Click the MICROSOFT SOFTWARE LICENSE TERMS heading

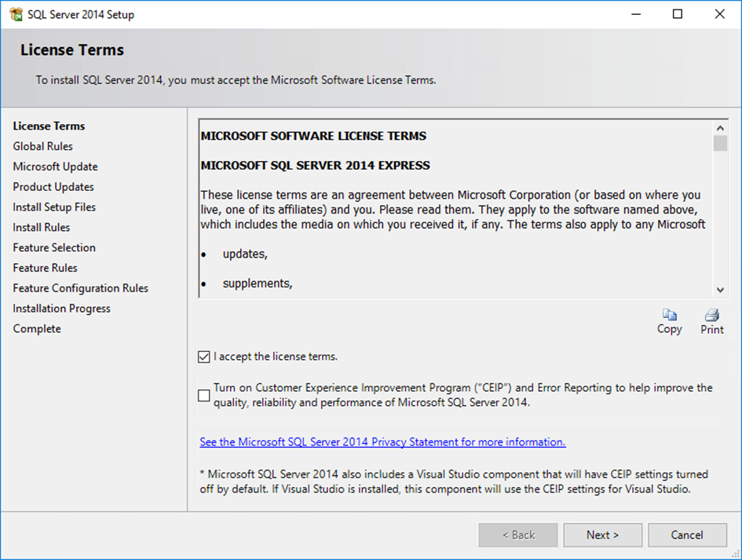coord(313,136)
